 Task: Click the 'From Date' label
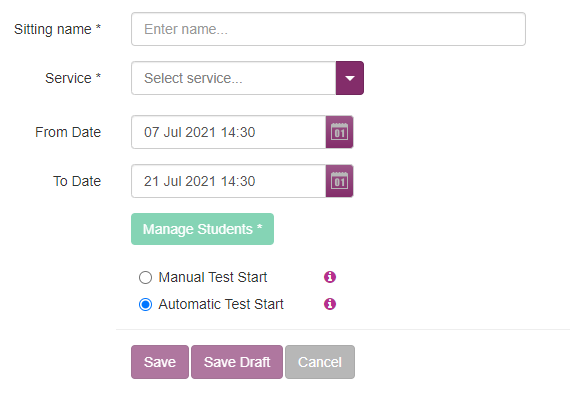[x=68, y=132]
